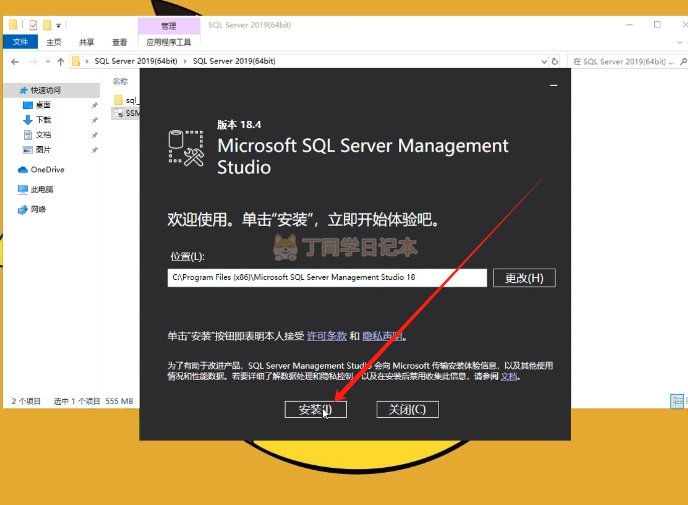Open the 应用程序工具 ribbon tab

(167, 42)
